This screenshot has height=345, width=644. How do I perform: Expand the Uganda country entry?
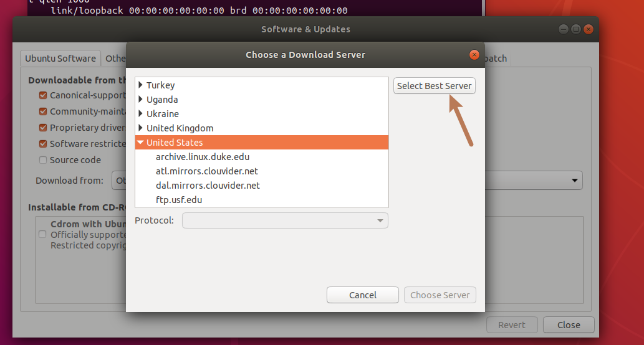(140, 99)
